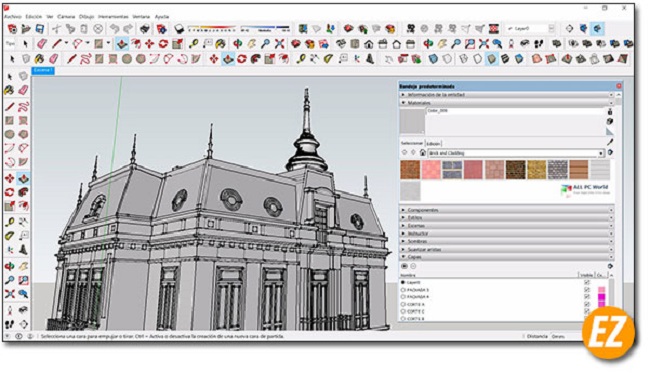650x373 pixels.
Task: Click Zoom Extents in the left tool palette
Action: pyautogui.click(x=10, y=294)
